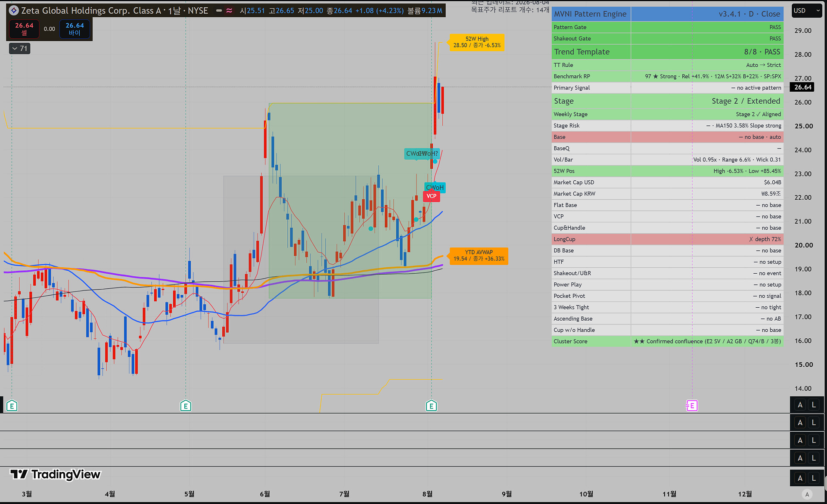Click the 12월 label on the time axis
The width and height of the screenshot is (827, 504).
745,494
